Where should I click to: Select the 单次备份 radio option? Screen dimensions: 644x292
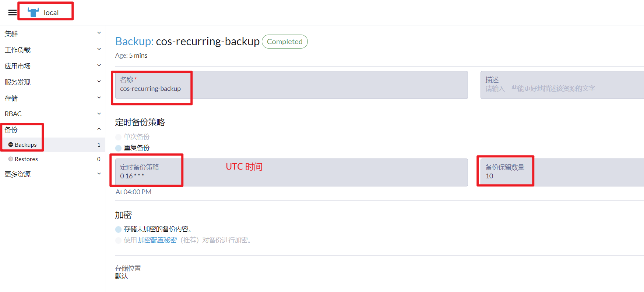118,137
